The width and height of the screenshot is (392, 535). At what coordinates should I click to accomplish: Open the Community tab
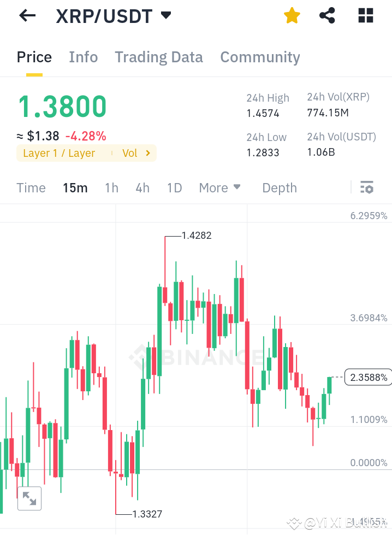tap(260, 57)
